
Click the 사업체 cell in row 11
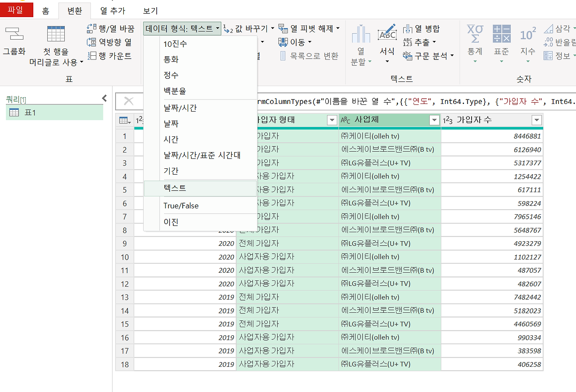tap(390, 270)
